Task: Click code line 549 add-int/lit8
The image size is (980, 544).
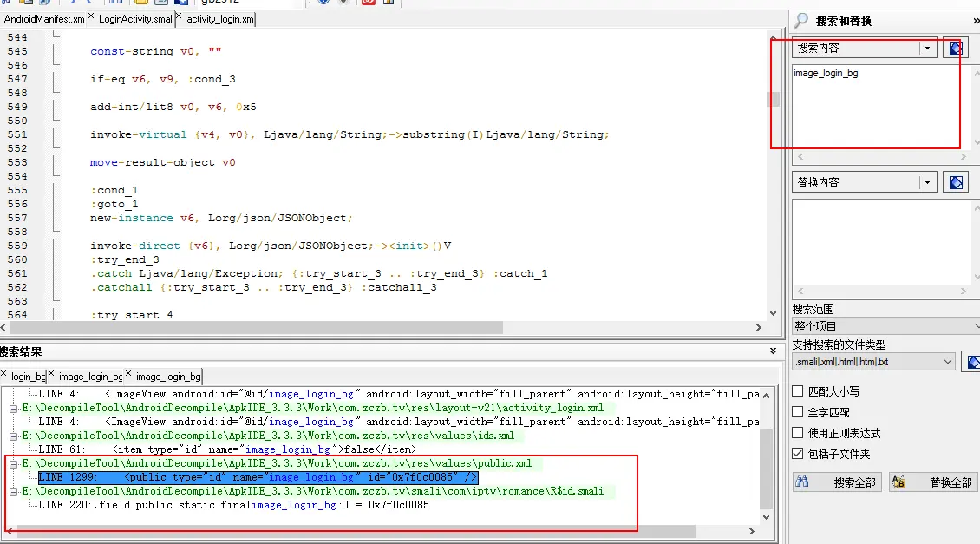Action: pyautogui.click(x=173, y=107)
